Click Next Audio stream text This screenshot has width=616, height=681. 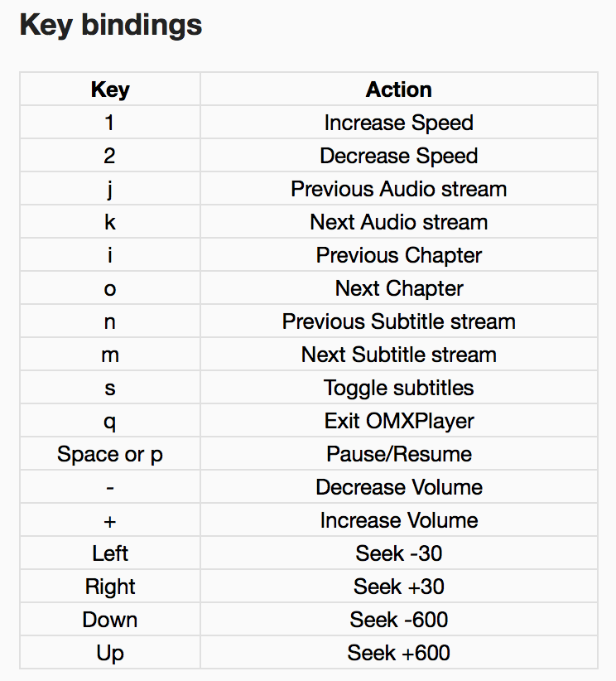point(398,222)
